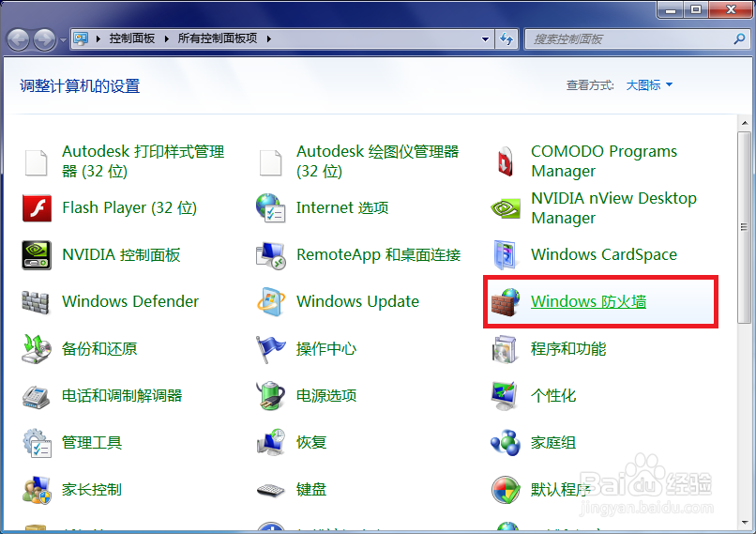Image resolution: width=756 pixels, height=534 pixels.
Task: Open Internet 选项 globe icon
Action: [270, 208]
